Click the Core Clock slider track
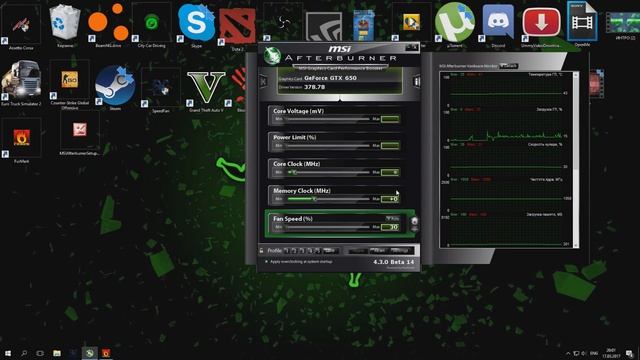The height and width of the screenshot is (360, 640). point(329,172)
